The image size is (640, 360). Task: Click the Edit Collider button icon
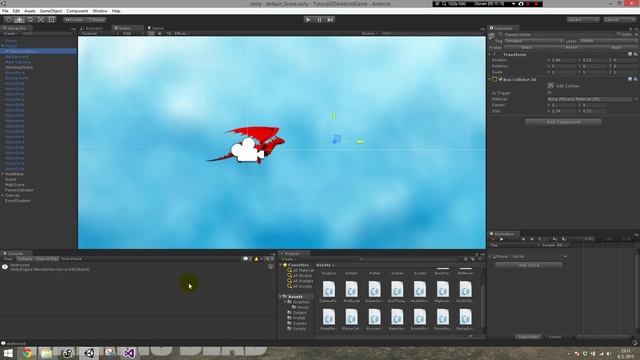coord(551,86)
